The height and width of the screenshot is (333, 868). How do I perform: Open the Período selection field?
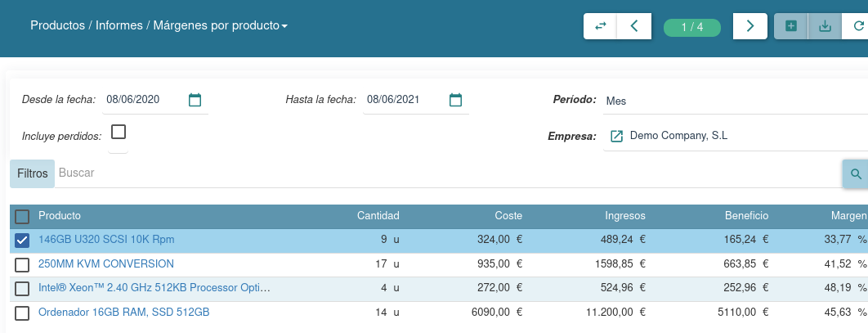(x=734, y=101)
